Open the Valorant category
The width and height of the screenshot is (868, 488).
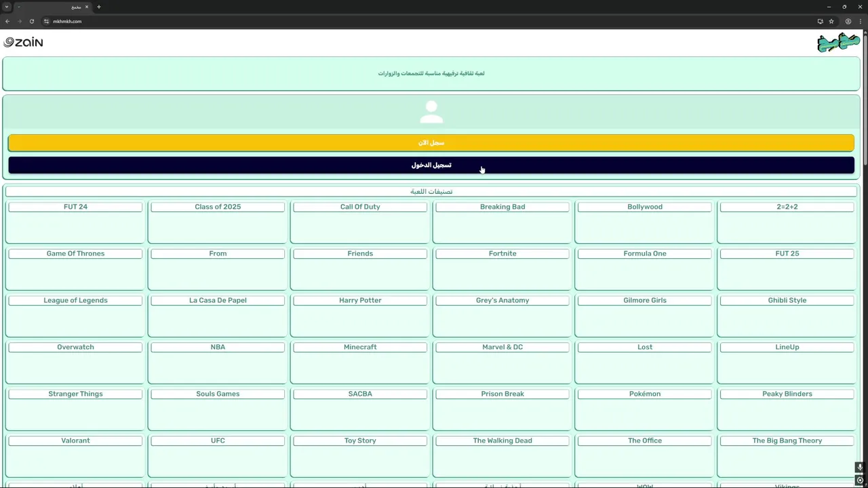pyautogui.click(x=75, y=455)
